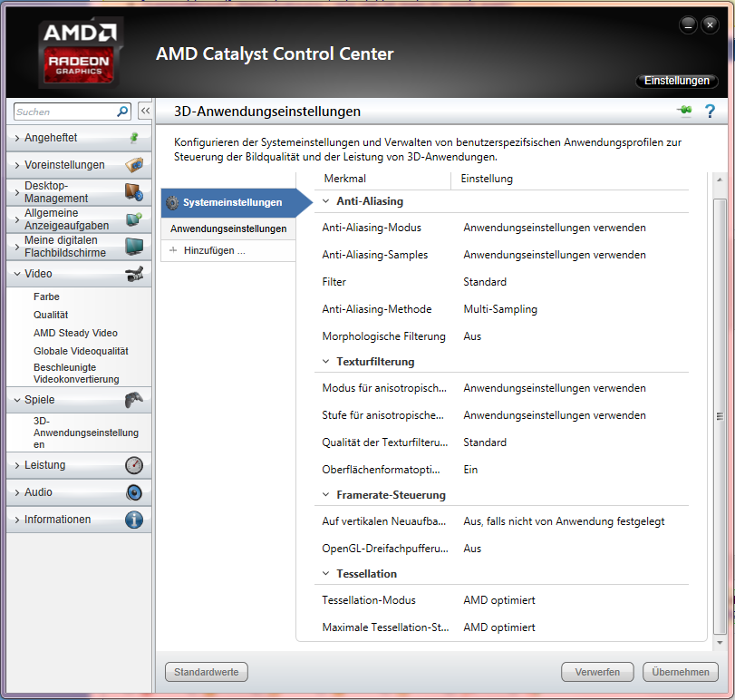735x700 pixels.
Task: Expand the Leistung section
Action: [x=17, y=465]
